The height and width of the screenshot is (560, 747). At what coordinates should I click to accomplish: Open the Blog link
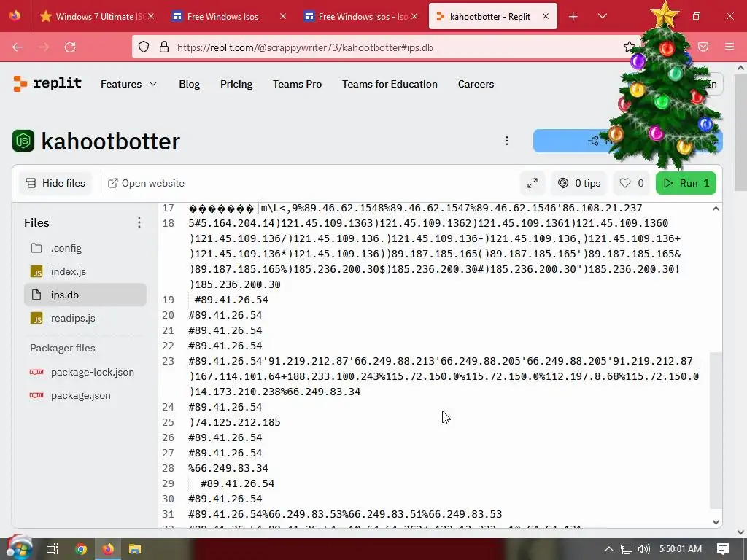(x=189, y=84)
